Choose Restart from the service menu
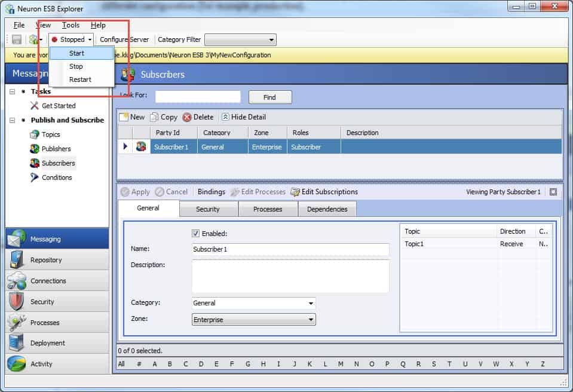The width and height of the screenshot is (573, 392). click(x=82, y=79)
